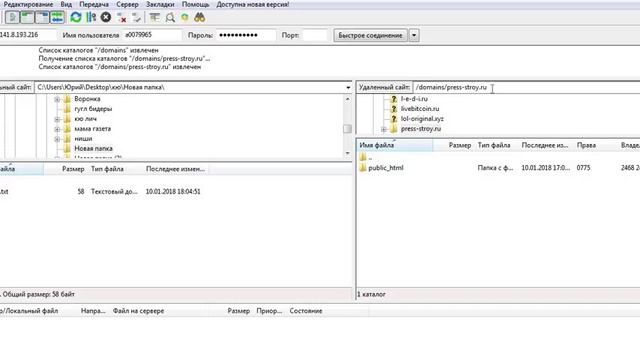Cancel the current operation
The height and width of the screenshot is (360, 640).
pos(106,17)
